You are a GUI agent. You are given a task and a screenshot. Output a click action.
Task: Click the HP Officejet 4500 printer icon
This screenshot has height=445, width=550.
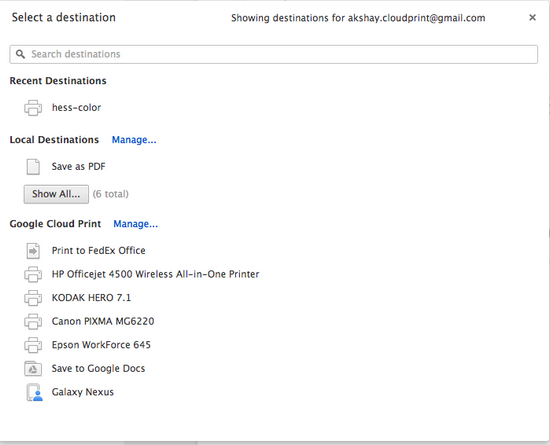tap(33, 274)
